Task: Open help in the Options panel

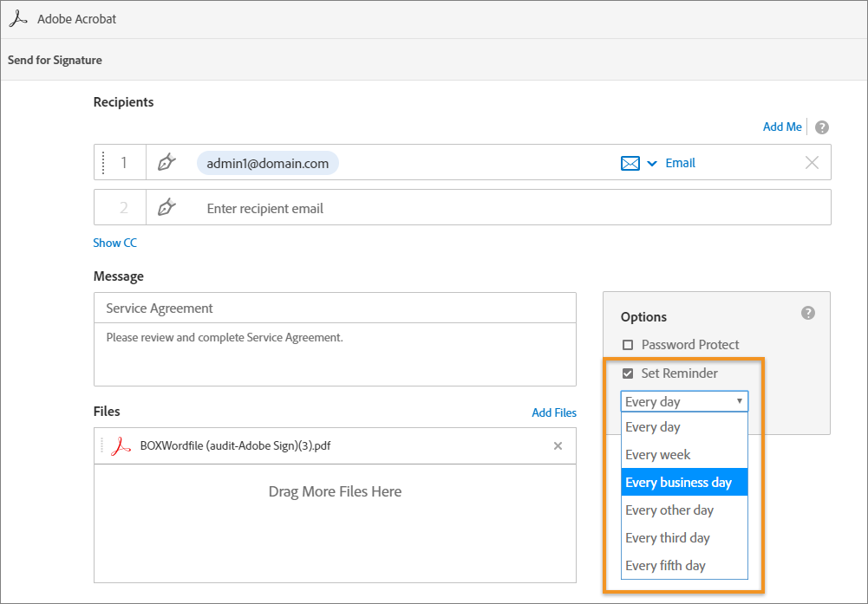Action: point(808,313)
